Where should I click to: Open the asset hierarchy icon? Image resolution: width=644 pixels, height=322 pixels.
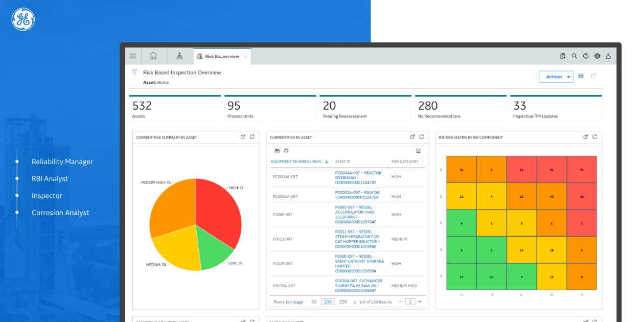(179, 56)
